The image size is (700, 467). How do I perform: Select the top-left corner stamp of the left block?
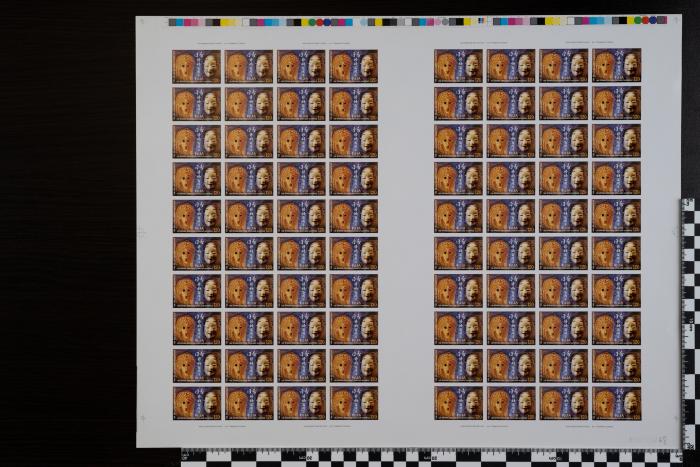196,67
